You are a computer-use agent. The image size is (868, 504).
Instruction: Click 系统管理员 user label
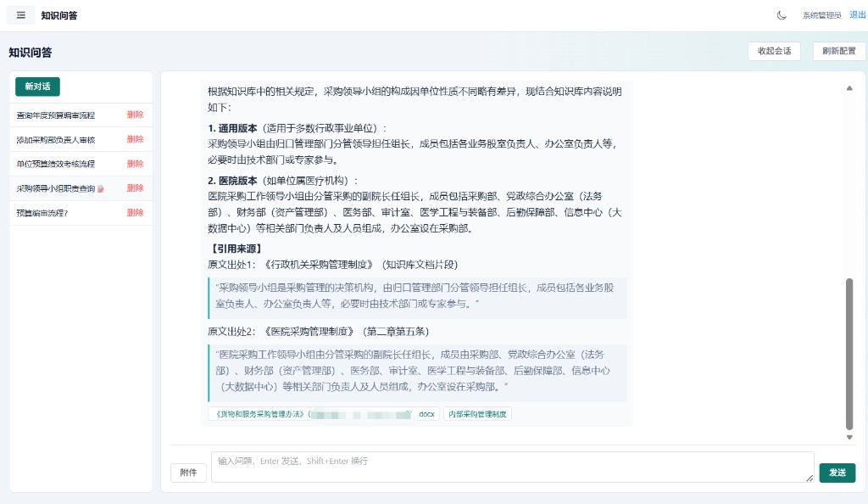[822, 15]
